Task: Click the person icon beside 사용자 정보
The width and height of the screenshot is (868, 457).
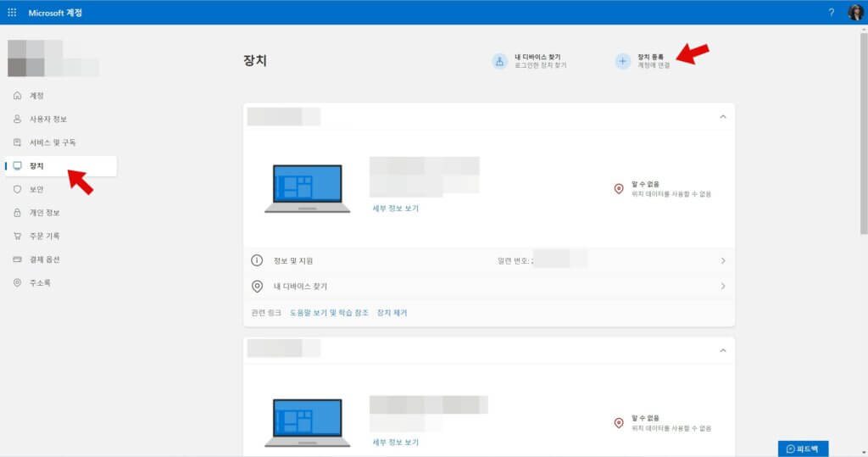Action: coord(17,119)
